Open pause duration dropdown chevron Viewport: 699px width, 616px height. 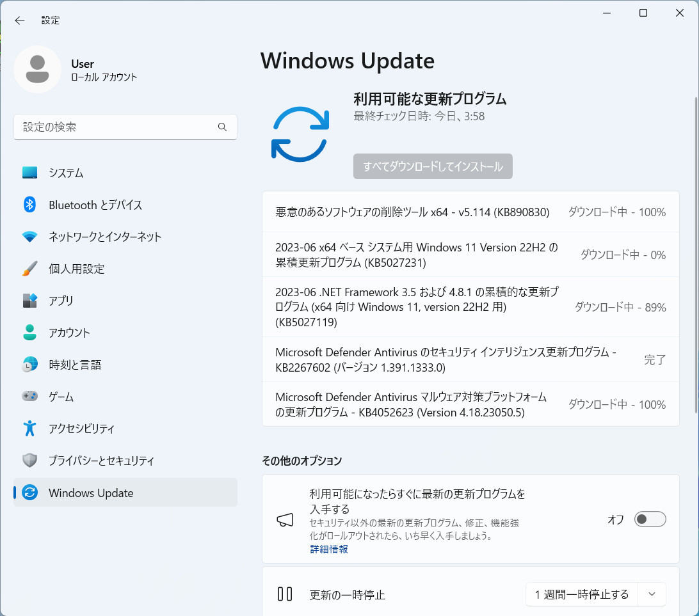tap(652, 594)
